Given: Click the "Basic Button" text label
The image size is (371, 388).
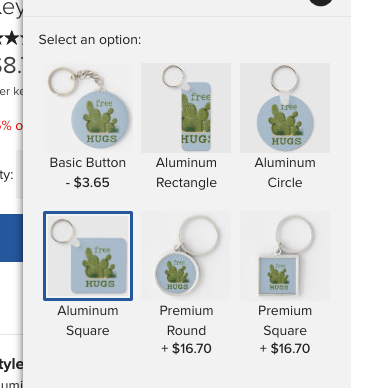Looking at the screenshot, I should (x=88, y=163).
